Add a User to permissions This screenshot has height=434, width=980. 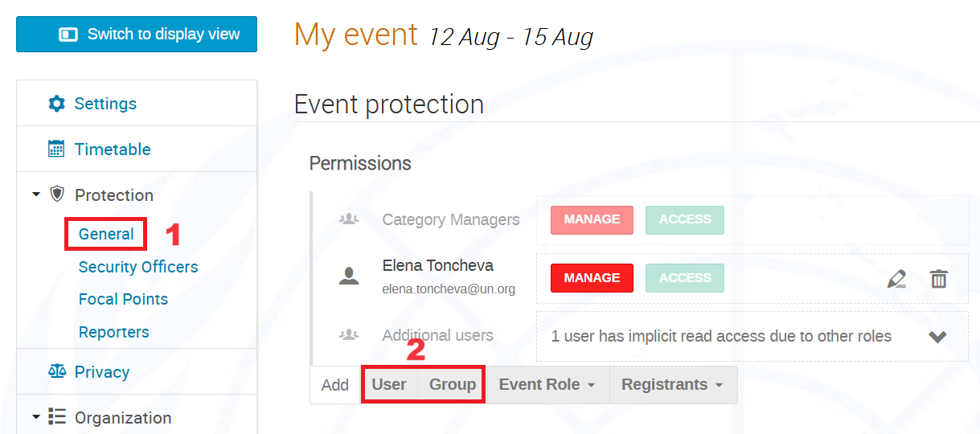389,385
